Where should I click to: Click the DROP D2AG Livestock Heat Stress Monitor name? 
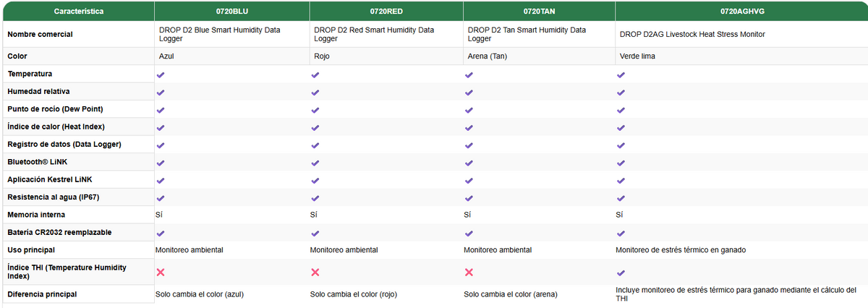(x=692, y=34)
